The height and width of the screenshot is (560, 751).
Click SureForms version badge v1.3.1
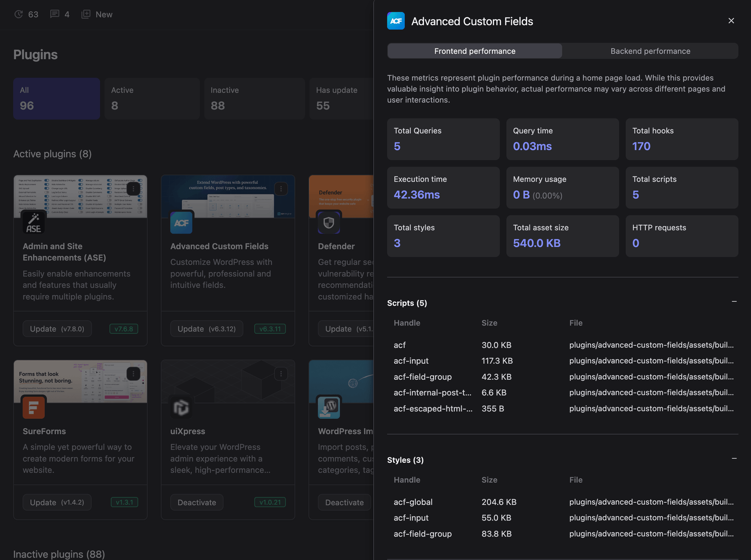tap(125, 502)
